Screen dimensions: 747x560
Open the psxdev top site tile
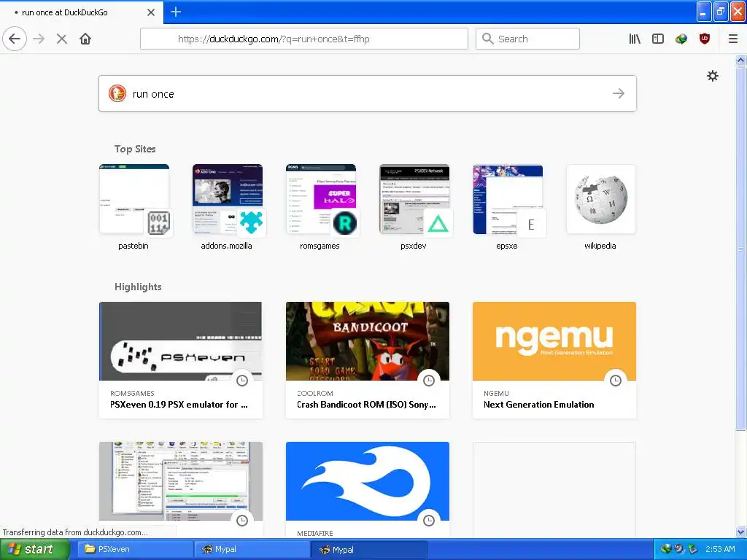tap(414, 200)
